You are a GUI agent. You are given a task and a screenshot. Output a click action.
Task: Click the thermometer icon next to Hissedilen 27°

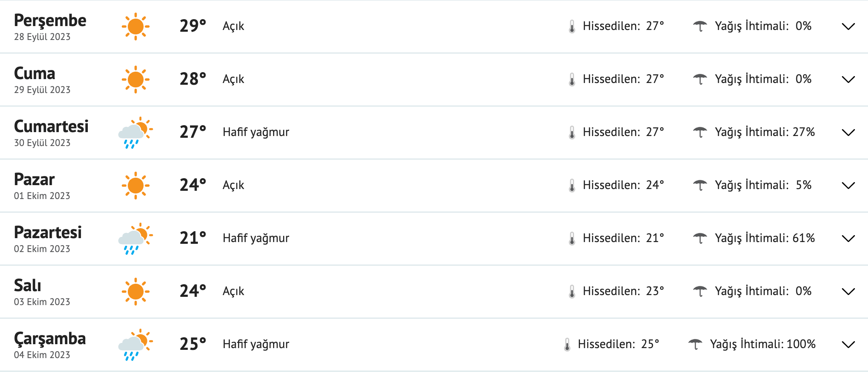[572, 25]
